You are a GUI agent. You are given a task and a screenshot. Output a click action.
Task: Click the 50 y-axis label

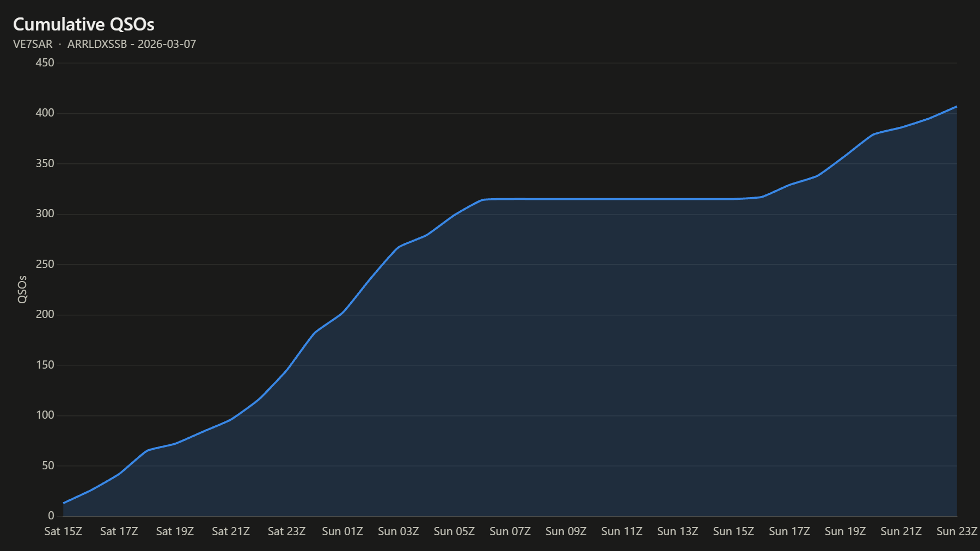[x=48, y=466]
